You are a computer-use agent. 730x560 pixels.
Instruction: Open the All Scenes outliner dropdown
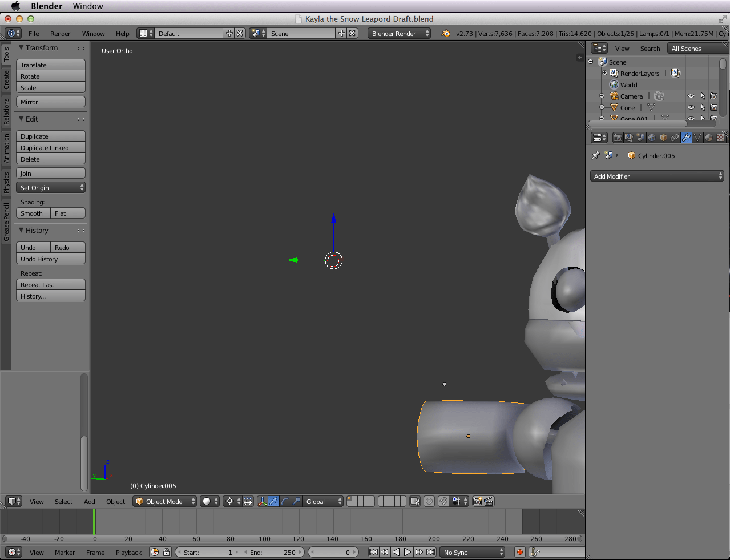coord(699,49)
